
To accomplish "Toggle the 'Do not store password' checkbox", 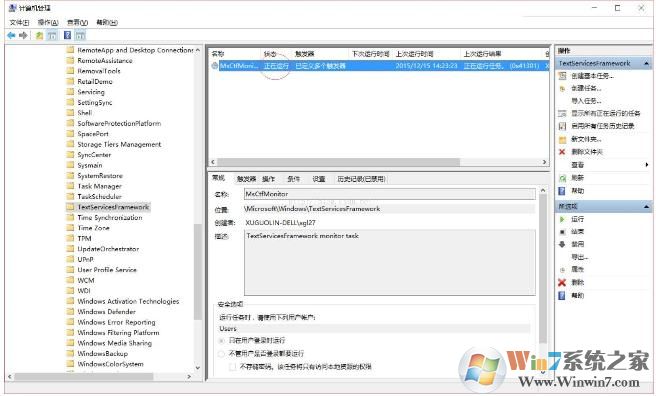I will (x=232, y=367).
